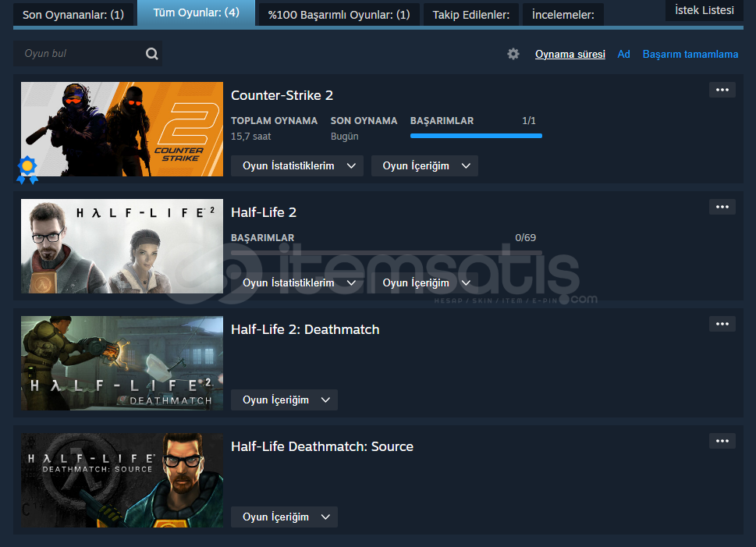Expand Oyun İstatistiklerim for Counter-Strike 2
This screenshot has width=756, height=547.
(297, 165)
